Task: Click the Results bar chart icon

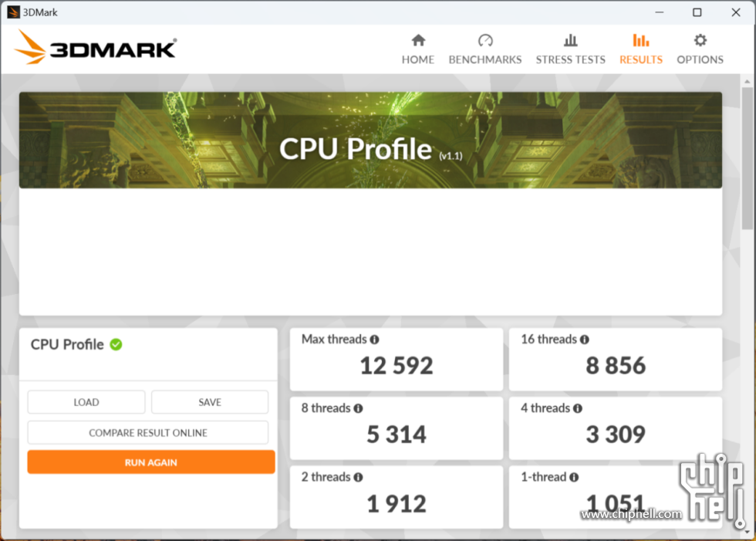Action: (x=641, y=40)
